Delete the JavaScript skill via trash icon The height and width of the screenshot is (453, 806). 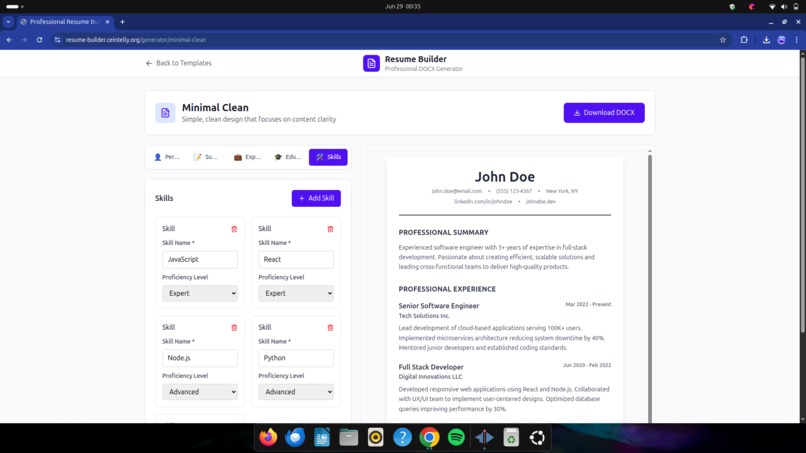(x=234, y=229)
